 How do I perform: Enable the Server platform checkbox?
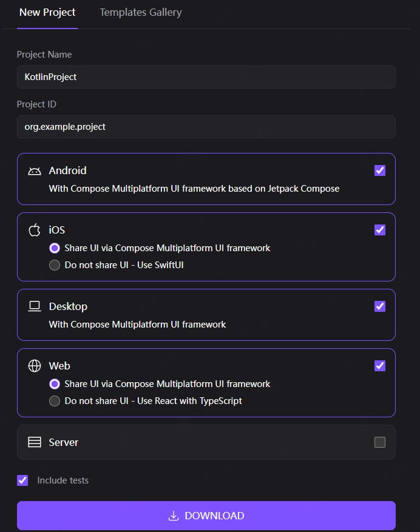380,442
